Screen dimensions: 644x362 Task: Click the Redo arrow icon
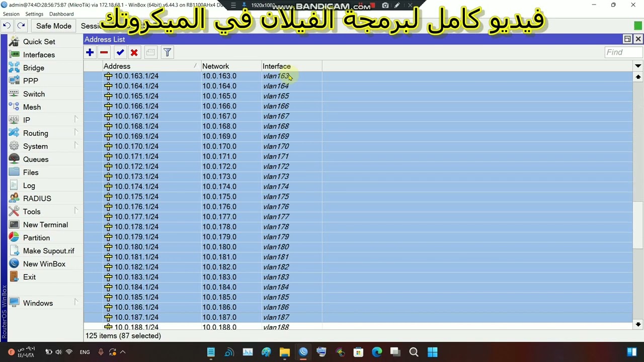coord(21,26)
